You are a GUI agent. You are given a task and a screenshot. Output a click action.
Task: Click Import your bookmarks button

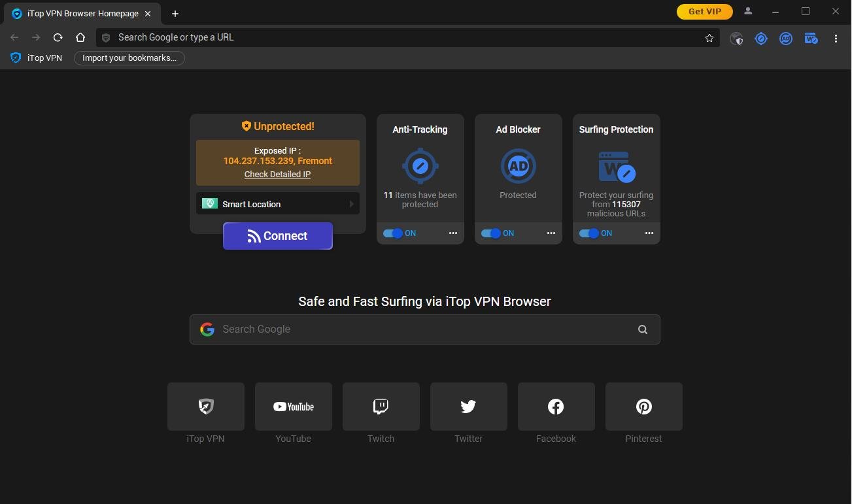[x=129, y=58]
